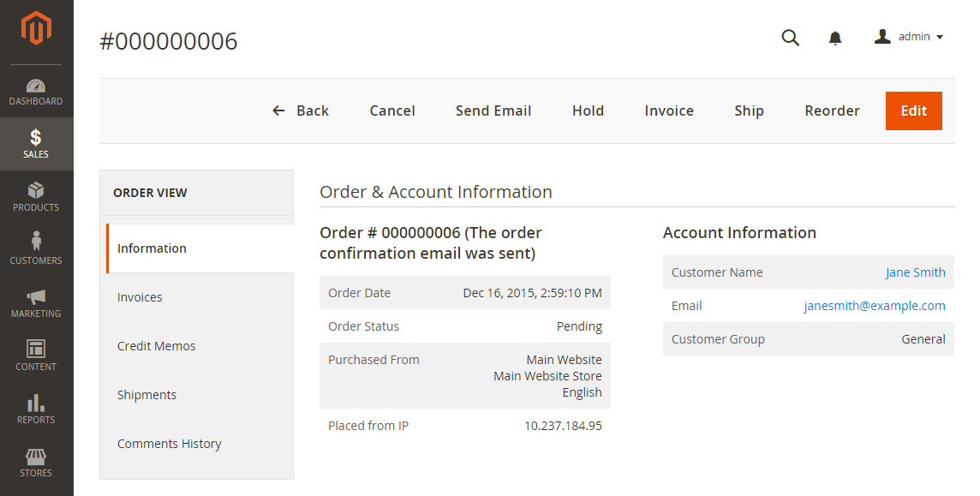This screenshot has width=980, height=496.
Task: Go back using the Back button
Action: click(x=301, y=111)
